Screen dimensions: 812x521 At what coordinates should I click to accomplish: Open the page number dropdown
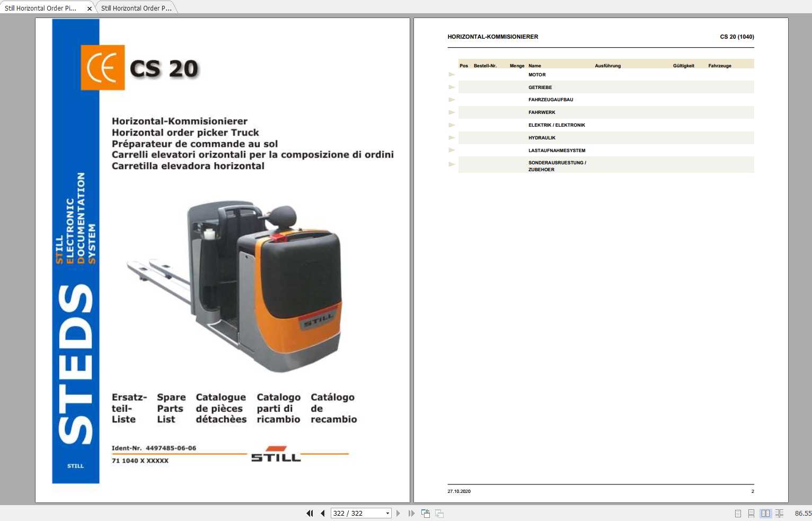coord(387,513)
